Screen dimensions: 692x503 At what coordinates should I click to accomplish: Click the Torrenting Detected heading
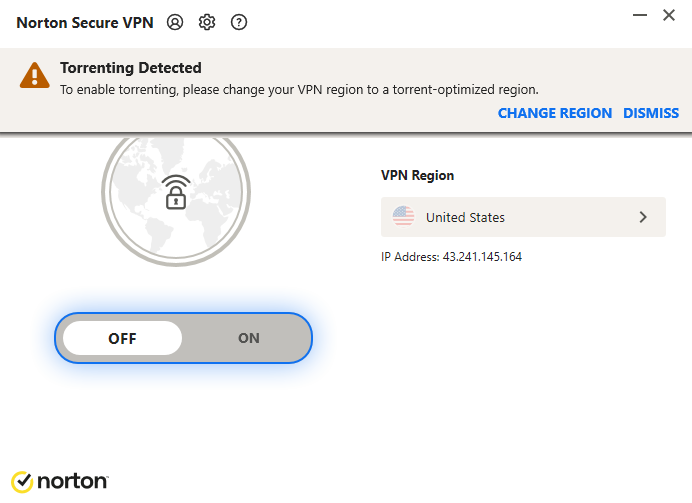pyautogui.click(x=130, y=68)
